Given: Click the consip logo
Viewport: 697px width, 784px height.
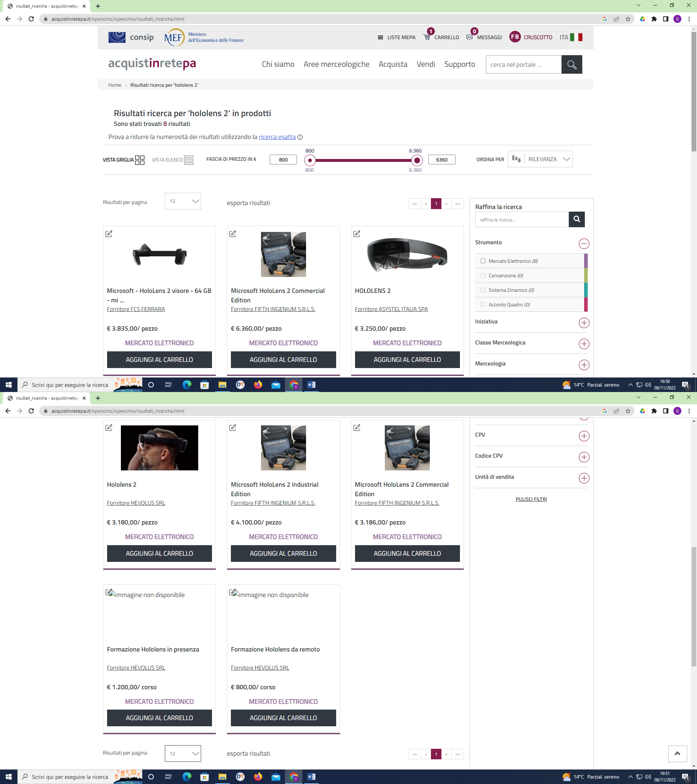Looking at the screenshot, I should [x=131, y=37].
